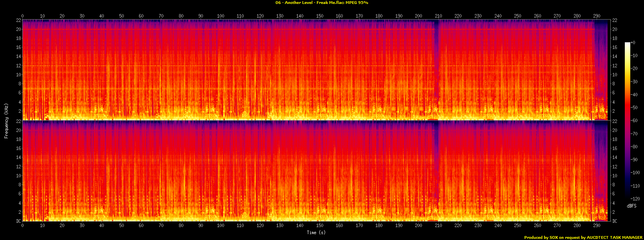Click the "10" tick on the bottom time axis
The image size is (644, 240).
coord(42,226)
